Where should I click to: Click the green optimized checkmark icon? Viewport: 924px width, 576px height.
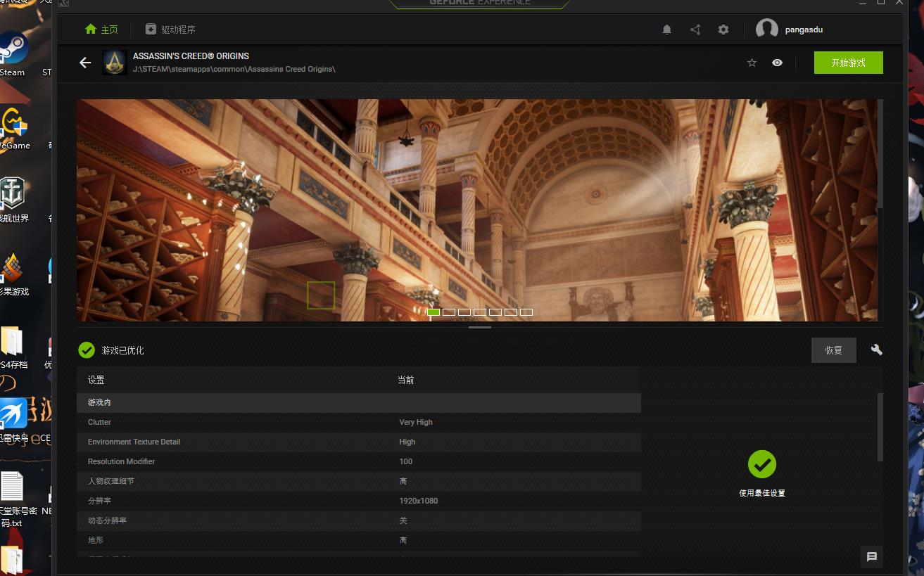(87, 350)
